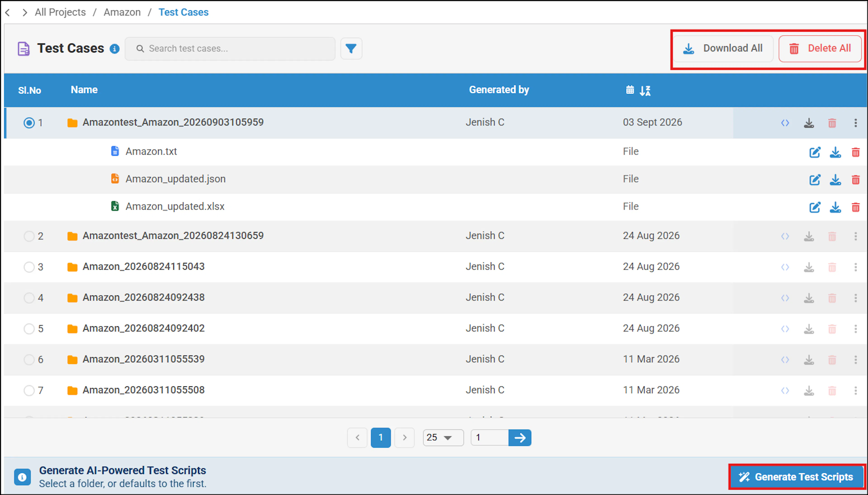This screenshot has height=495, width=868.
Task: Click Generate Test Scripts button
Action: [x=797, y=477]
